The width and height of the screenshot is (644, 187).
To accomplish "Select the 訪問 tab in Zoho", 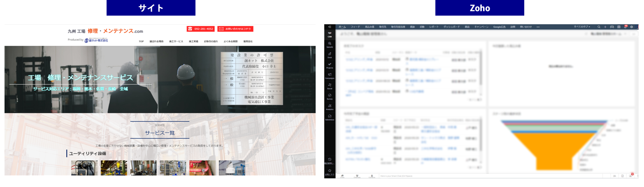I will tap(513, 27).
